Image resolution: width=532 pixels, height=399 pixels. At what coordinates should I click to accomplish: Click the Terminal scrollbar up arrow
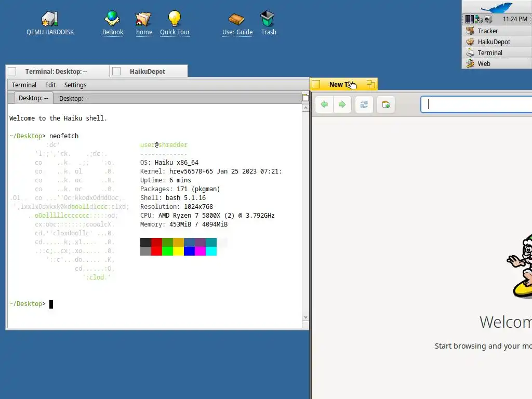[x=305, y=108]
